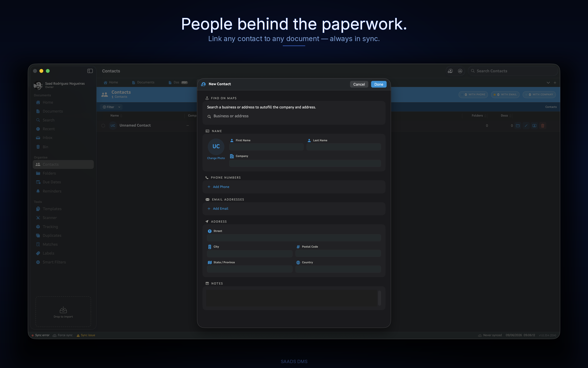Viewport: 588px width, 368px height.
Task: Click the Sync issue warning in status bar
Action: [x=86, y=335]
